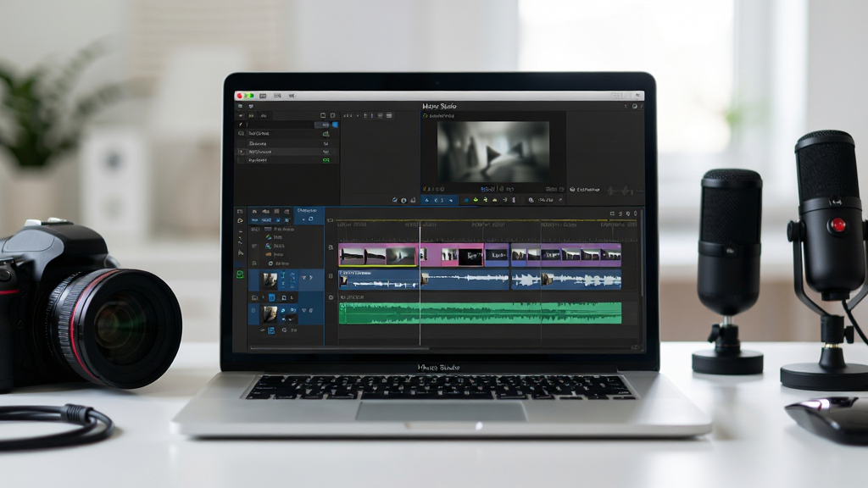Toggle the blue square between the two track headers
Image resolution: width=868 pixels, height=488 pixels.
272,297
